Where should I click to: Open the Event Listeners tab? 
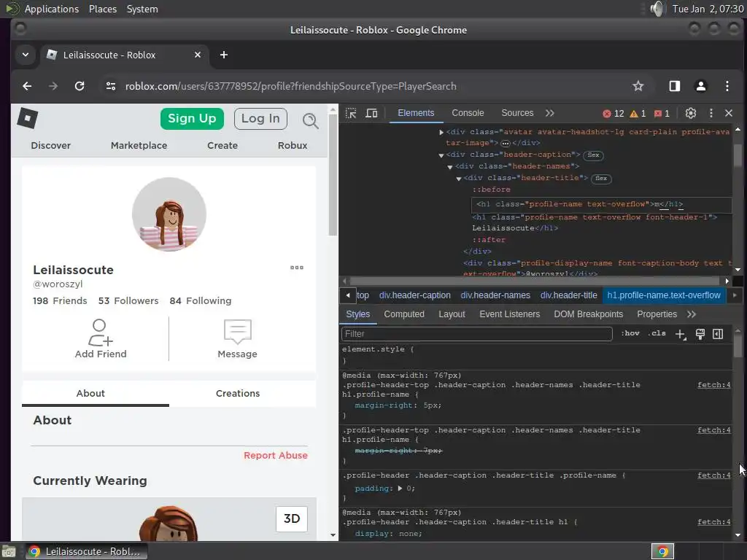(510, 314)
